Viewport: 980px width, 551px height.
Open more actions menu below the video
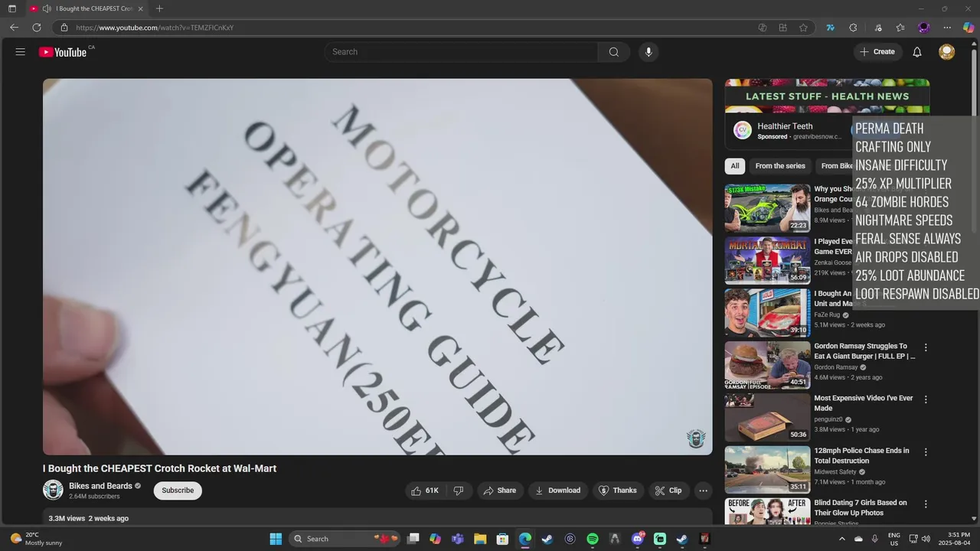[x=703, y=491]
